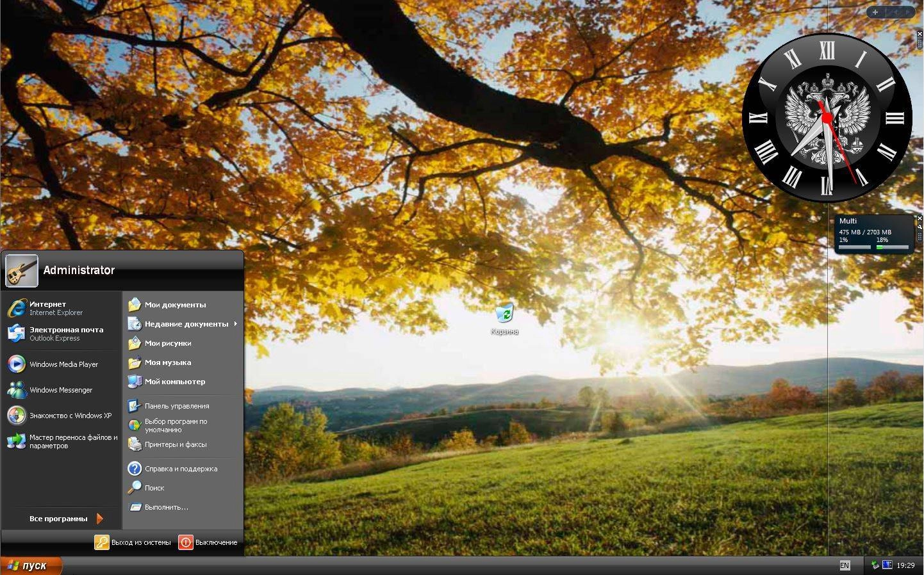Open Знакомство с Windows XP tour
Image resolution: width=924 pixels, height=575 pixels.
click(x=62, y=416)
